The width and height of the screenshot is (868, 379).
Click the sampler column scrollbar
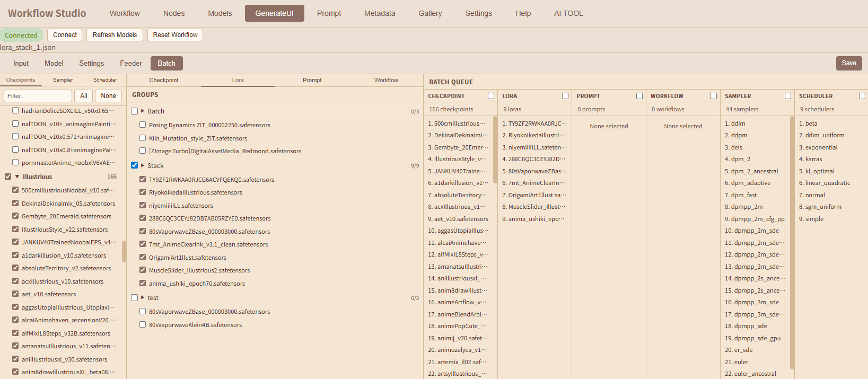[x=792, y=243]
